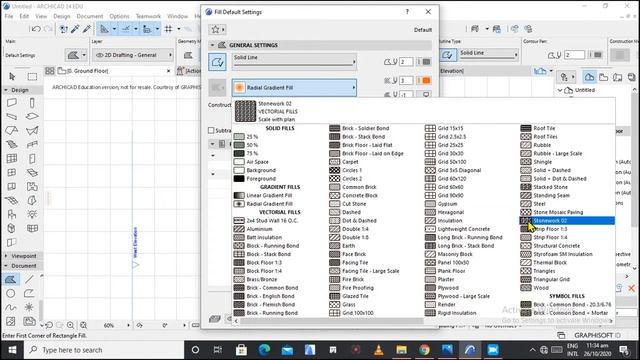This screenshot has height=360, width=640.
Task: Open the Edit menu
Action: [x=24, y=16]
